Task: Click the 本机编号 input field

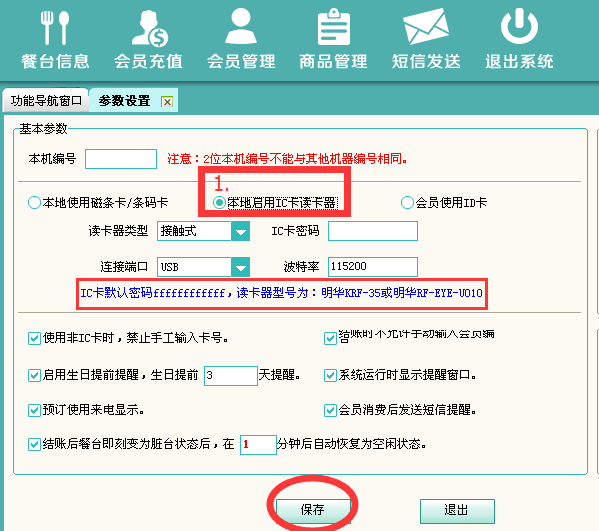Action: pyautogui.click(x=121, y=159)
